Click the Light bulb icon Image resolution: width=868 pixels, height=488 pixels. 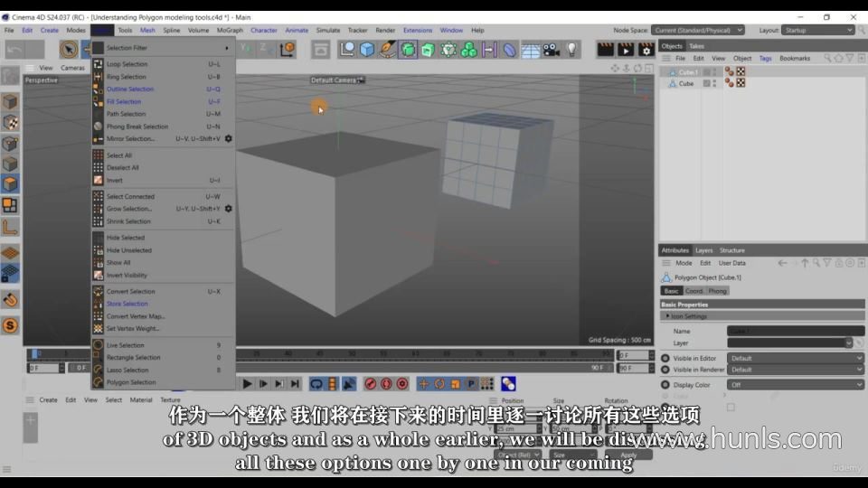[x=571, y=50]
